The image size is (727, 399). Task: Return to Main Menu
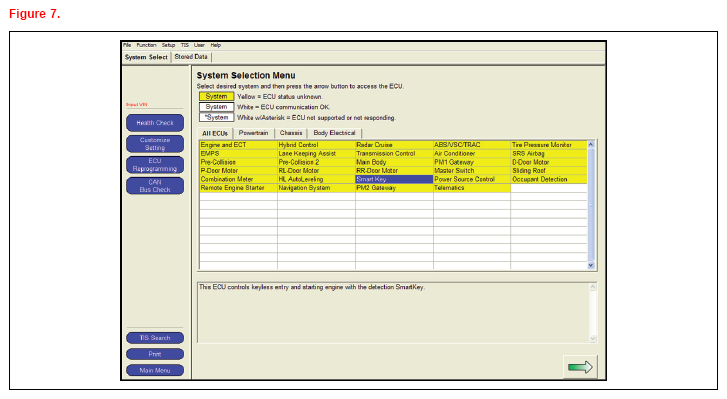click(155, 370)
